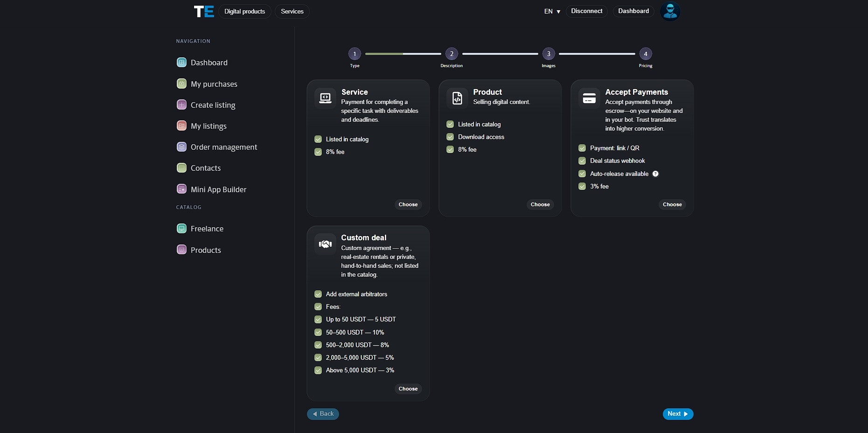Open Contacts in sidebar
The image size is (868, 433).
(206, 168)
